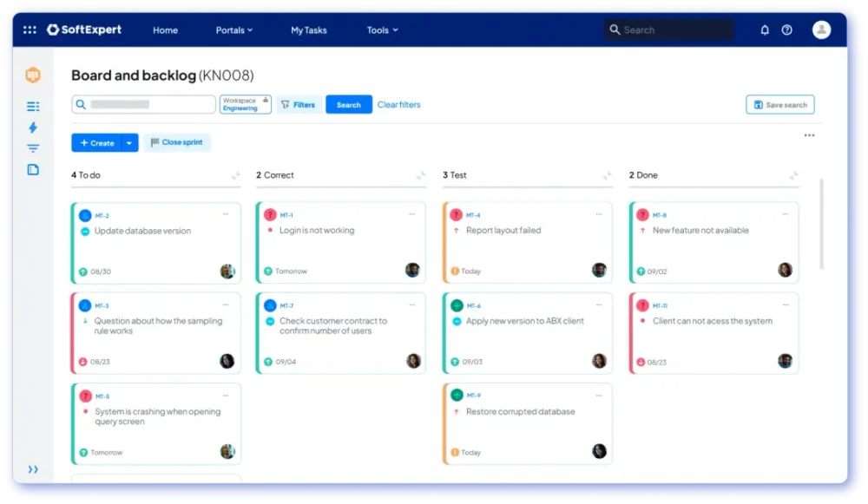
Task: Click the Clear filters link
Action: (x=398, y=105)
